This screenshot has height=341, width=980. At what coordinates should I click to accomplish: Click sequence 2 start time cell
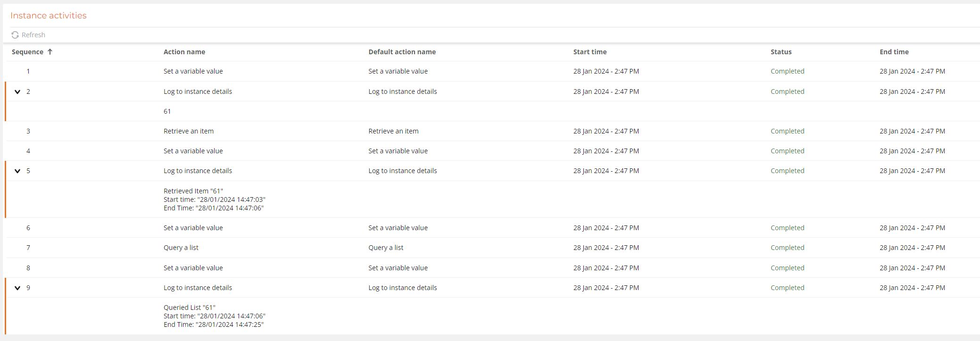(x=606, y=91)
